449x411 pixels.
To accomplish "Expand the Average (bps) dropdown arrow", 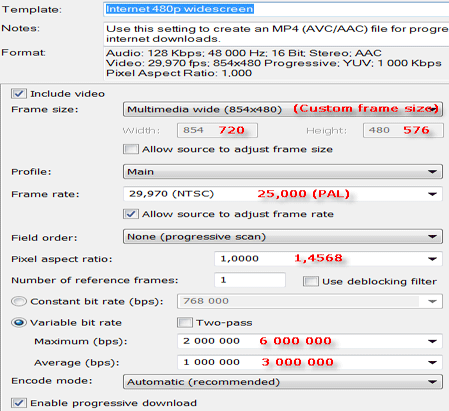I will tap(432, 362).
